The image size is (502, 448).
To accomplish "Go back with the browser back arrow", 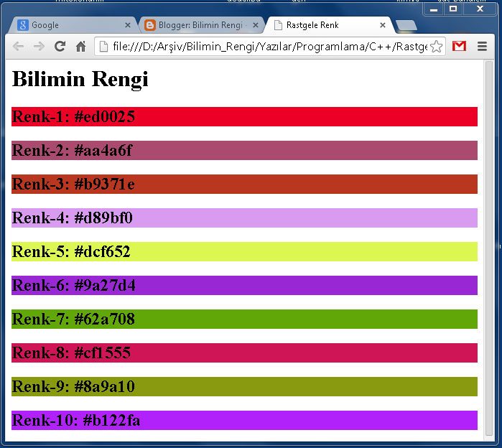I will (18, 47).
